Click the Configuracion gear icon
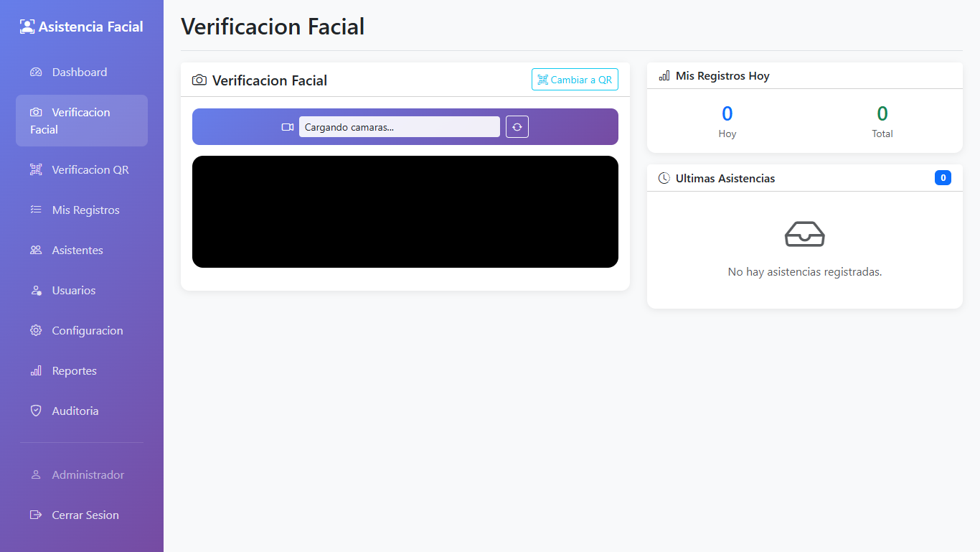 click(x=36, y=331)
